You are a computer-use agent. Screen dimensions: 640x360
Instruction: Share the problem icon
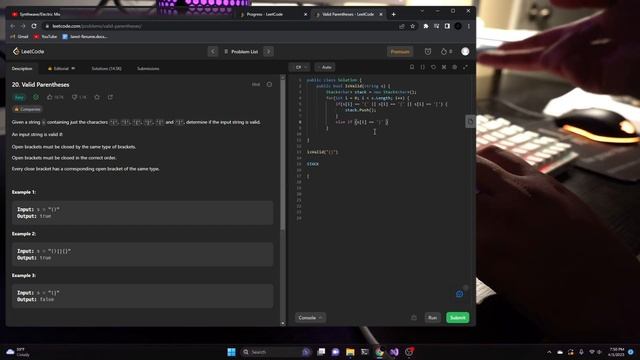click(110, 97)
